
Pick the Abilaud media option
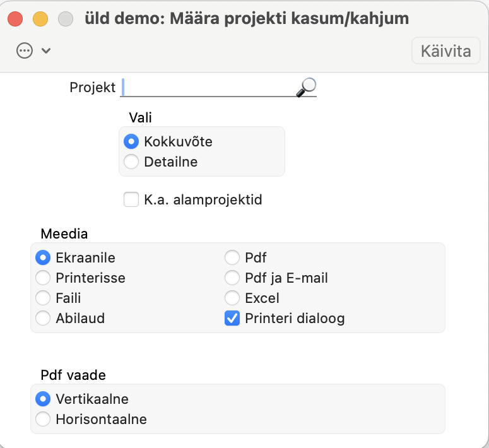pyautogui.click(x=43, y=318)
